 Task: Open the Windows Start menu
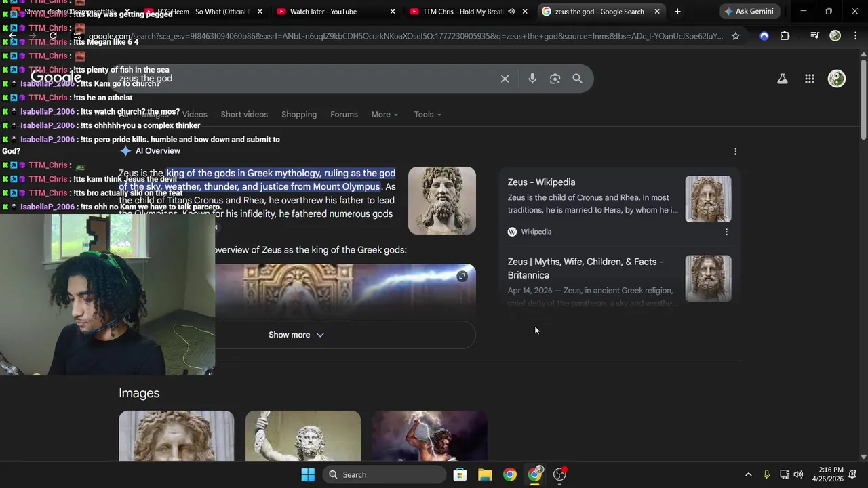pyautogui.click(x=308, y=474)
